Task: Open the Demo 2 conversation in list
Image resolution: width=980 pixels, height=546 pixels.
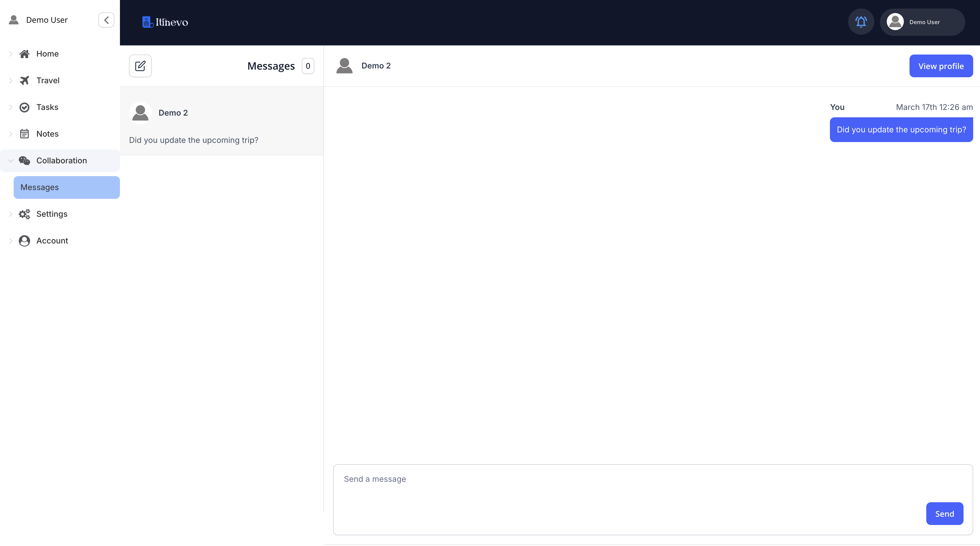Action: click(x=221, y=121)
